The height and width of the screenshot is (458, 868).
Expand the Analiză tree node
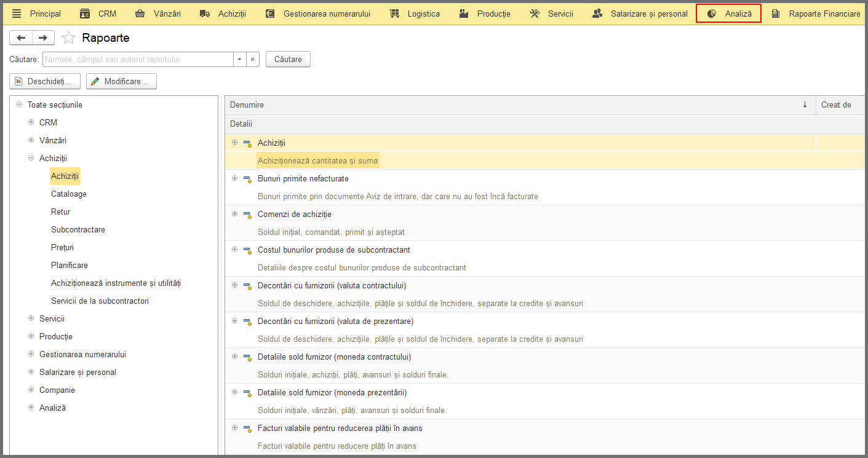tap(31, 408)
